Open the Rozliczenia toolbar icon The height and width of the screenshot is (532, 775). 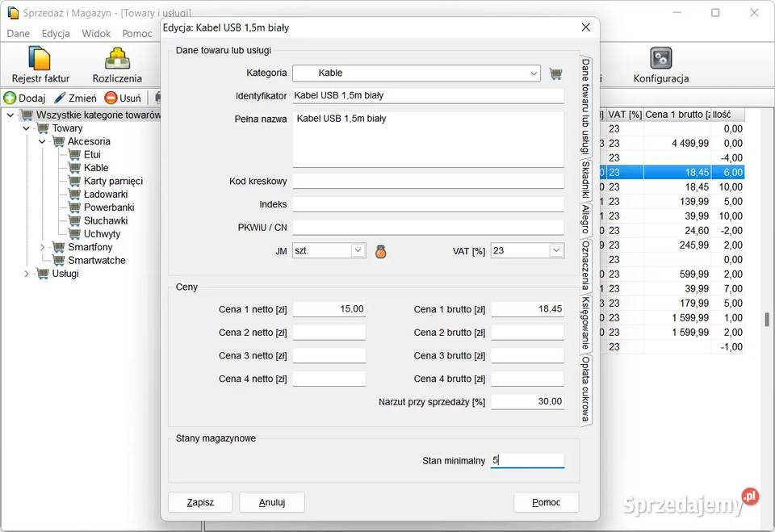tap(117, 65)
